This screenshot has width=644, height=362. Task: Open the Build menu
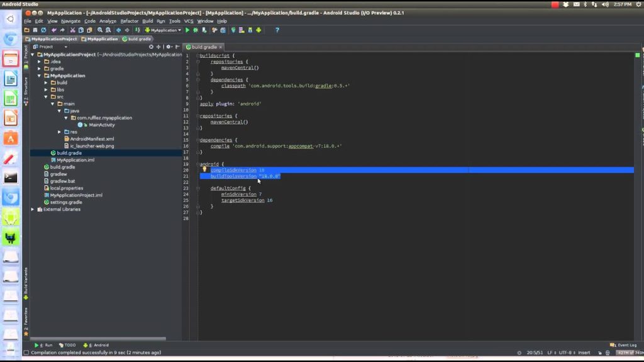click(x=147, y=21)
